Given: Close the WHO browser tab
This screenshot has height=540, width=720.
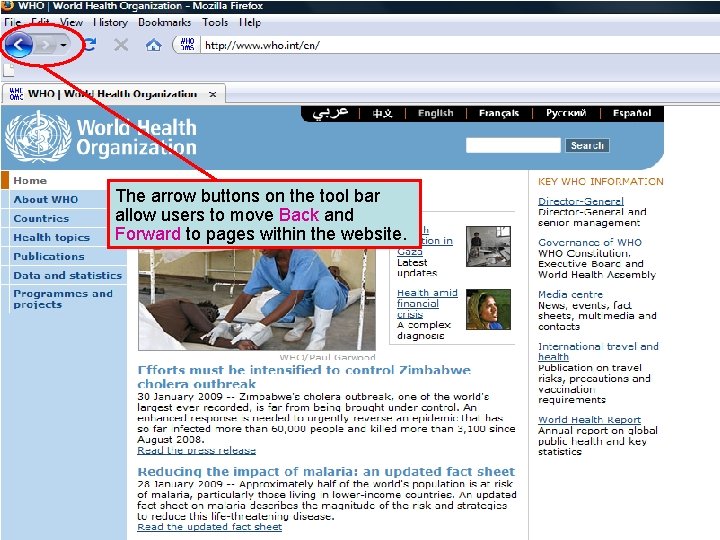Looking at the screenshot, I should 212,94.
